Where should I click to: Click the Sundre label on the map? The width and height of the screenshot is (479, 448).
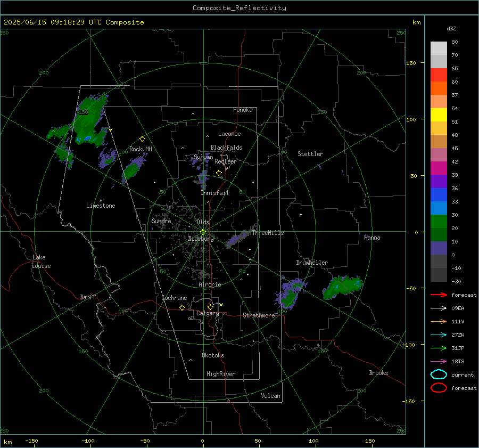tap(161, 221)
